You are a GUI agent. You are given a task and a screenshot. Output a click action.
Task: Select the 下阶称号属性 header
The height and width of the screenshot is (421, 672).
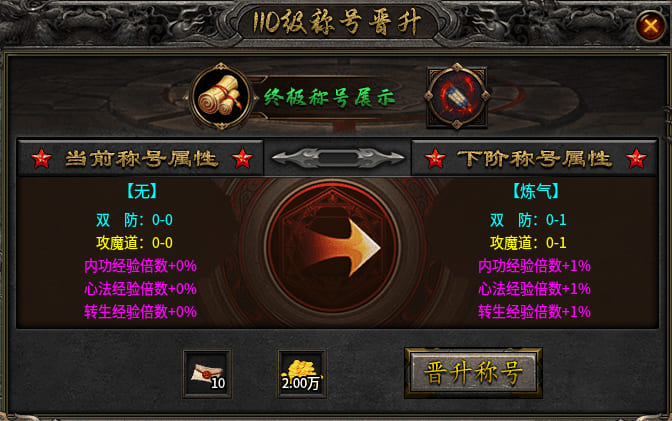click(x=535, y=159)
